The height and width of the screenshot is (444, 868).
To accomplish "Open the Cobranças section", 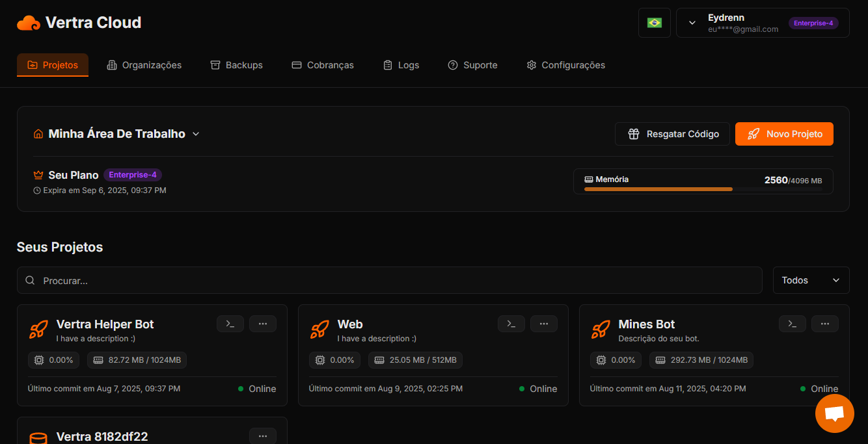I will [x=323, y=65].
